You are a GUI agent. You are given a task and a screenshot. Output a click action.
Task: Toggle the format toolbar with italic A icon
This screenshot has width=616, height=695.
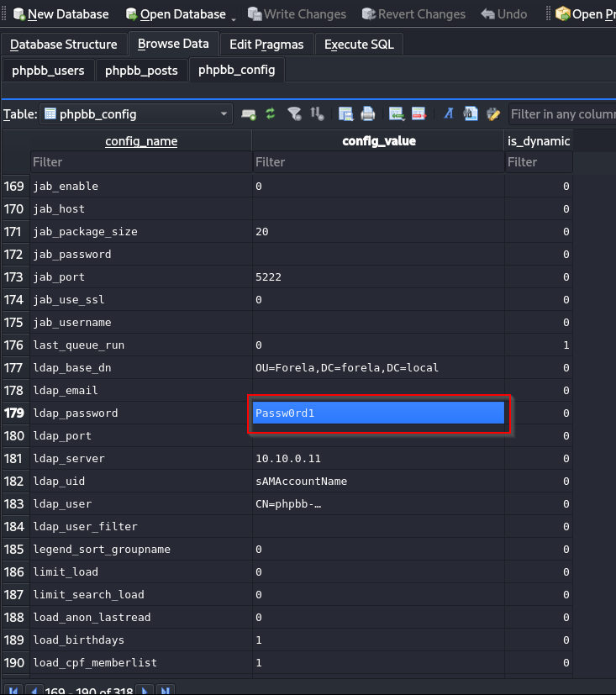click(x=449, y=114)
